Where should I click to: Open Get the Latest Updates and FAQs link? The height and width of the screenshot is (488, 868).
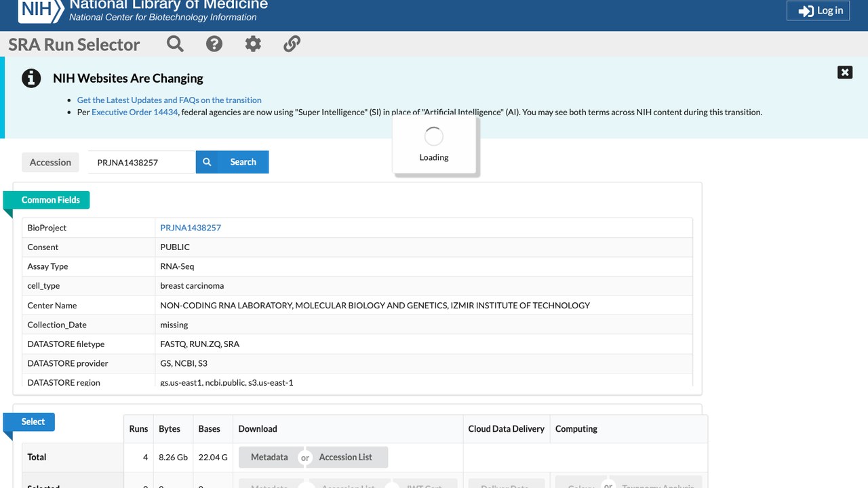[169, 100]
